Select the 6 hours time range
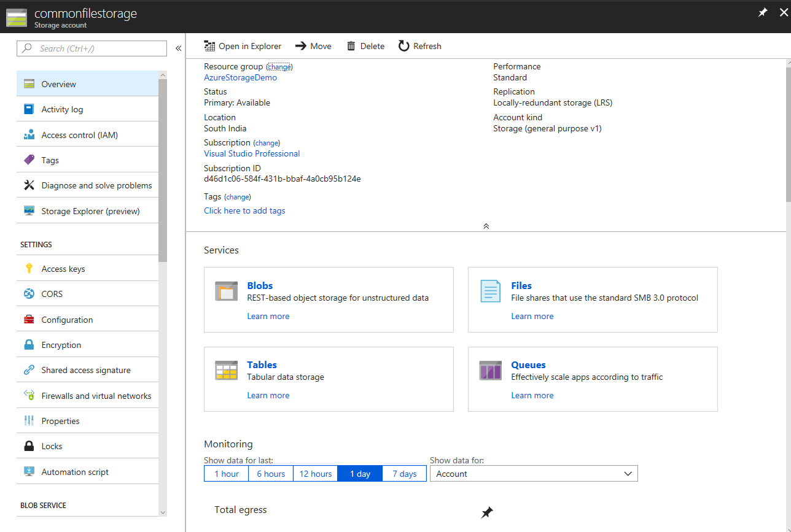Screen dimensions: 791x532 pyautogui.click(x=271, y=474)
